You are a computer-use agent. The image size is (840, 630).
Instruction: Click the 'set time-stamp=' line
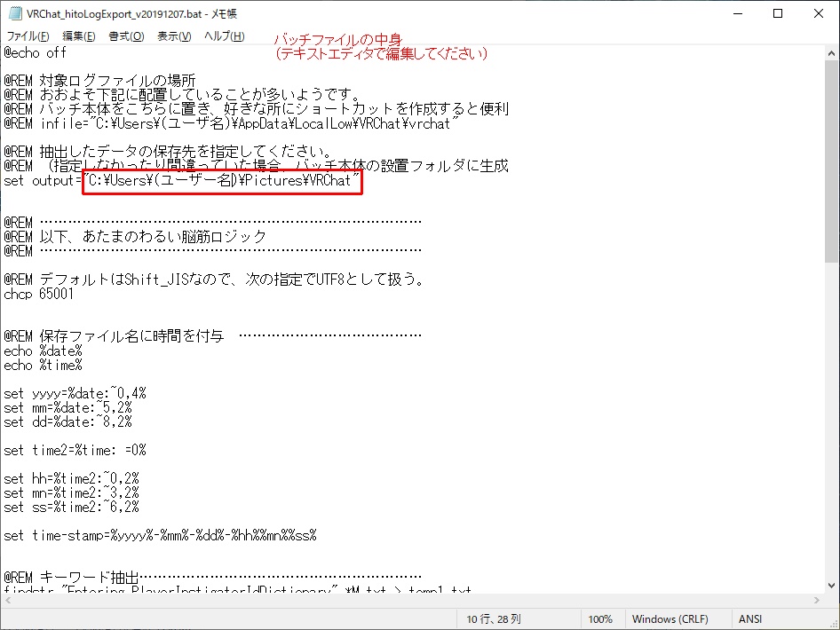(160, 536)
